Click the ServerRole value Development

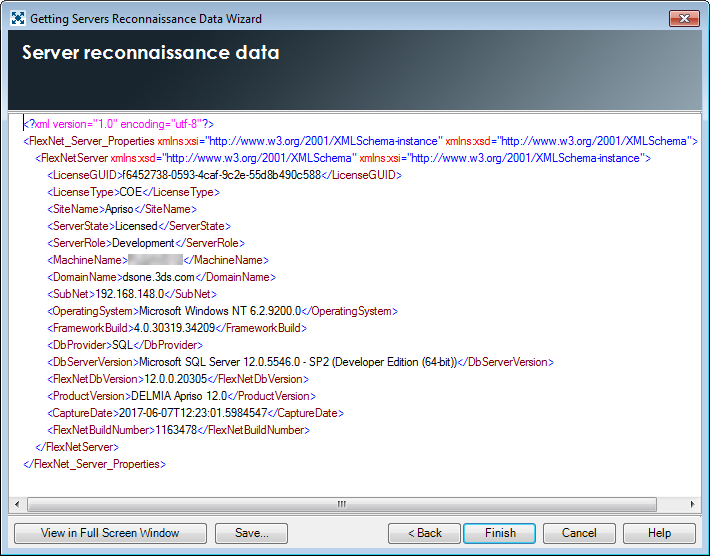coord(143,243)
